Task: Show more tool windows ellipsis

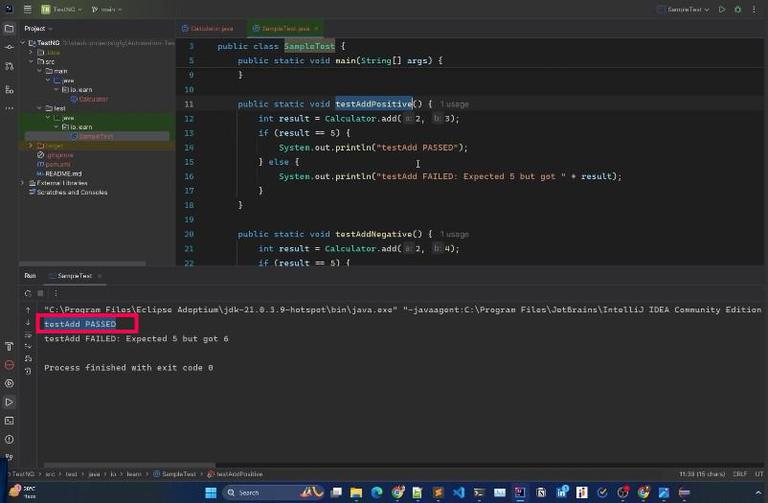Action: pyautogui.click(x=9, y=108)
